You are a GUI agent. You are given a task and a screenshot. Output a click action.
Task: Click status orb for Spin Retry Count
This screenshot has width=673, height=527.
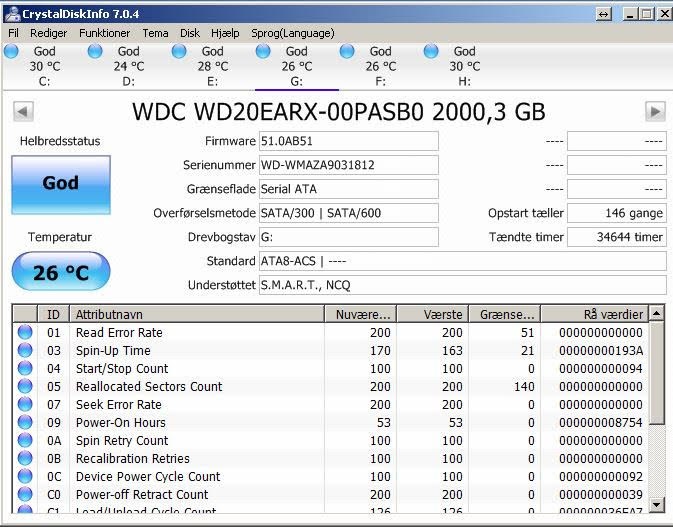(x=25, y=440)
